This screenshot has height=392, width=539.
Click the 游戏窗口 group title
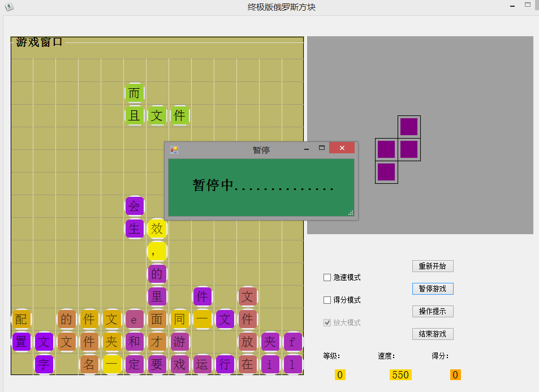coord(39,42)
